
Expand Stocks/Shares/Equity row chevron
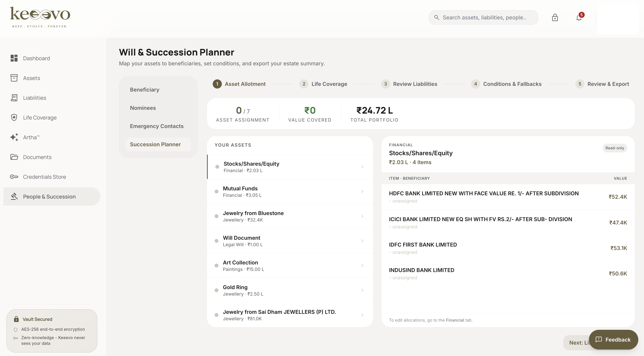[362, 167]
